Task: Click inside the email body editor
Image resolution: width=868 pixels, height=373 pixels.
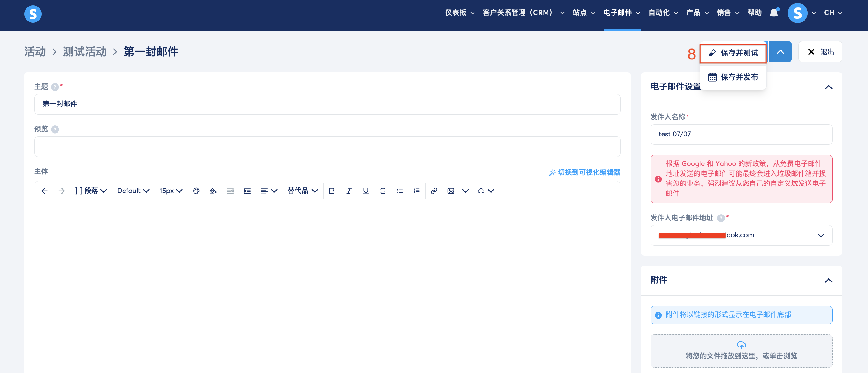Action: 327,287
